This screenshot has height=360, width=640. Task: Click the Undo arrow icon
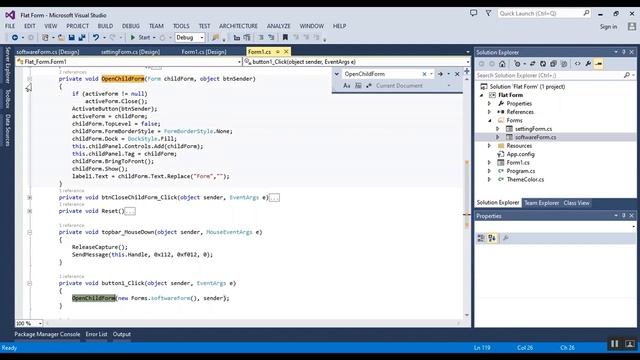click(96, 38)
